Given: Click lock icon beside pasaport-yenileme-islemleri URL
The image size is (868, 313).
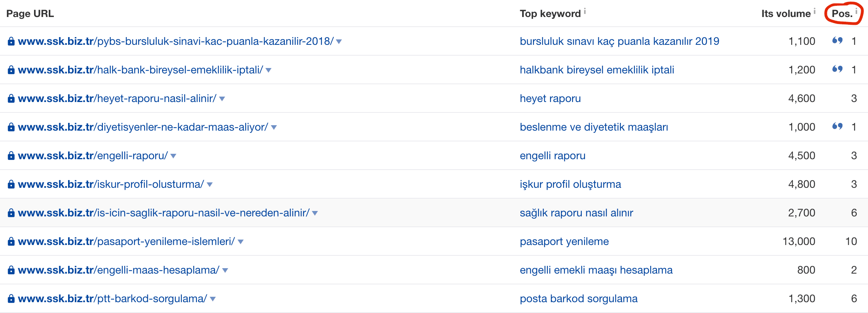Looking at the screenshot, I should (x=11, y=242).
